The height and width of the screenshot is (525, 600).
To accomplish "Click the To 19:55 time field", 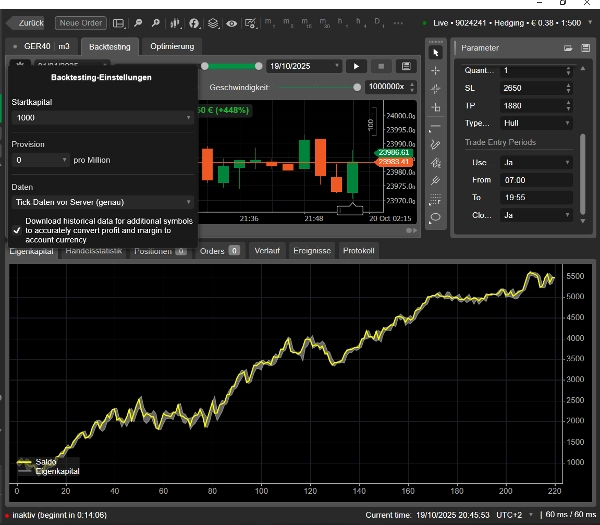I will (x=536, y=197).
